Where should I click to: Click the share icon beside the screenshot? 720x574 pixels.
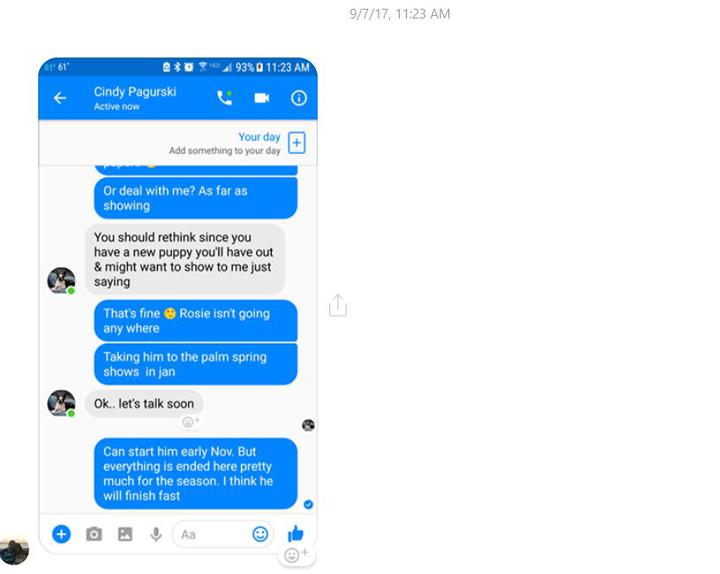point(338,305)
